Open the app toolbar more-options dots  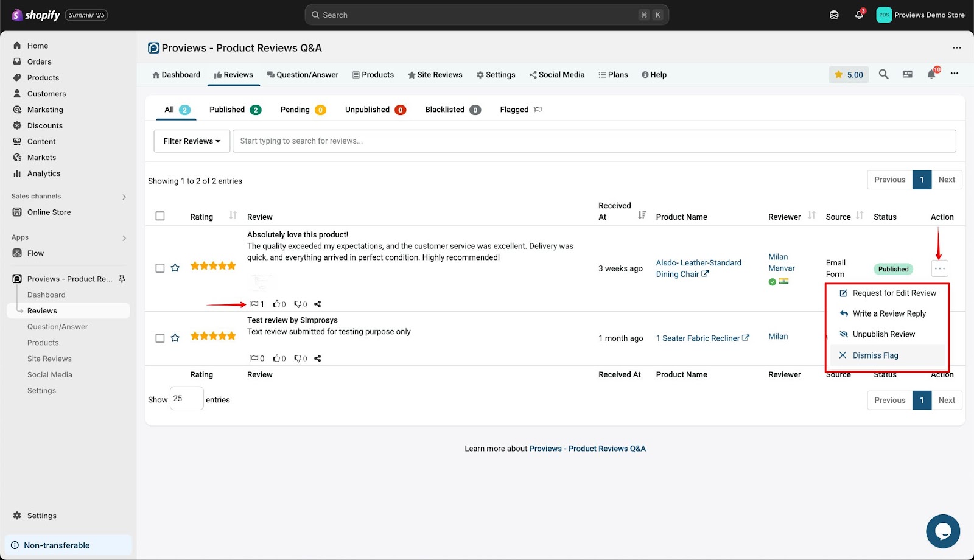(955, 74)
